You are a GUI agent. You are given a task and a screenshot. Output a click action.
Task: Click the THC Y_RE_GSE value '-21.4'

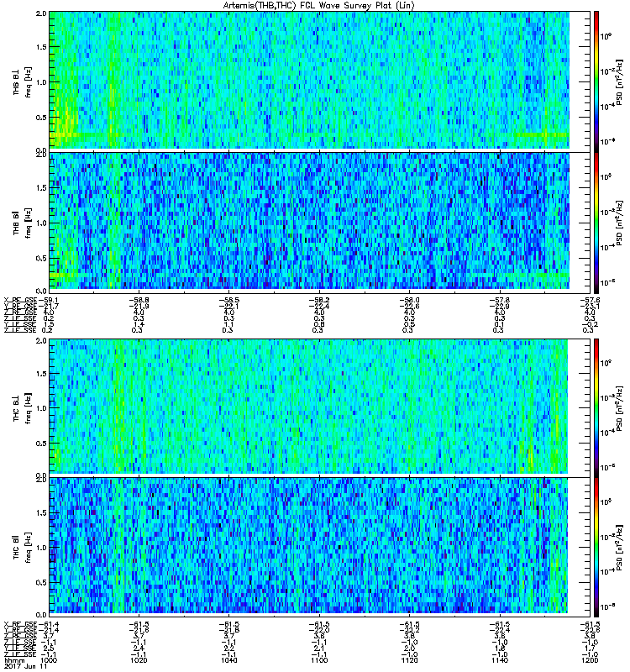click(x=48, y=630)
